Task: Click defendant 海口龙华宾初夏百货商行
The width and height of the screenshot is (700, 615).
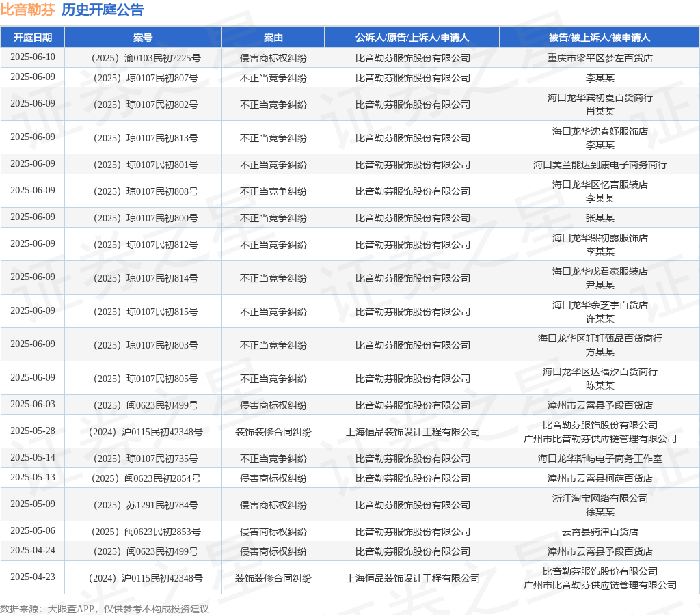Action: click(600, 98)
